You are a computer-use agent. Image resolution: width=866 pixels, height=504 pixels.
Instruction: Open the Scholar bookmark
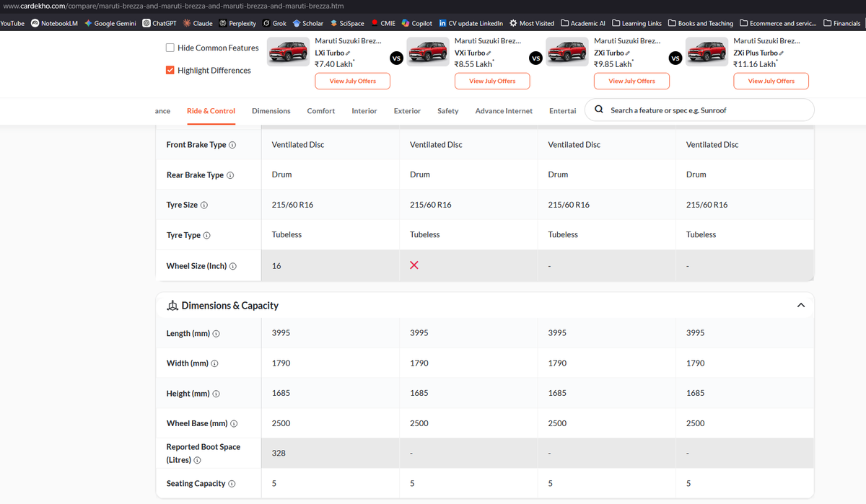coord(307,23)
